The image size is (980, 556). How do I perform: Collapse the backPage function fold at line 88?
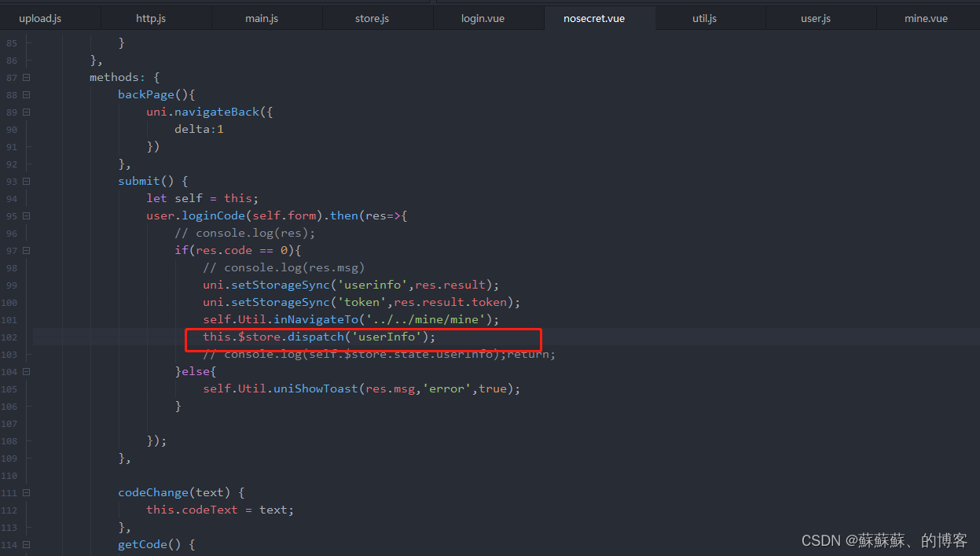[x=27, y=94]
